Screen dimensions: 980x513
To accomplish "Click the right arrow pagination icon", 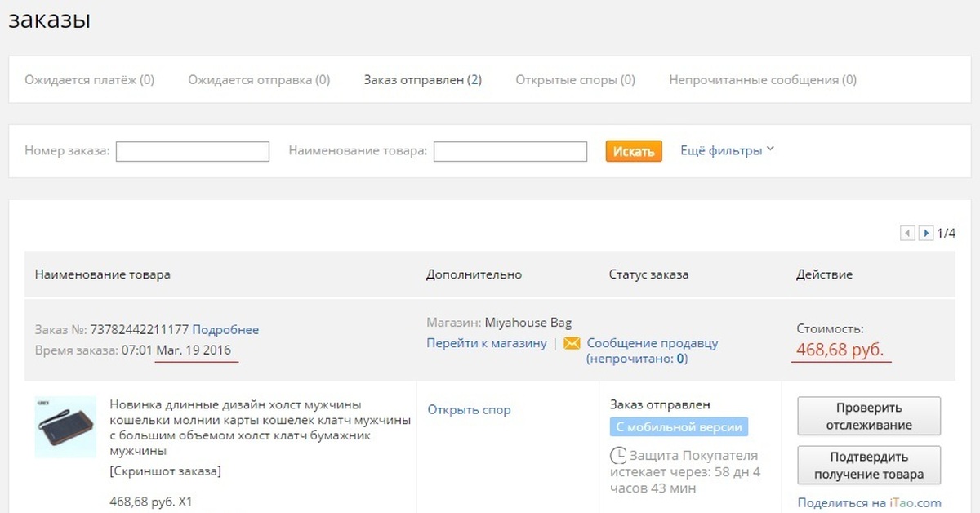I will click(925, 233).
